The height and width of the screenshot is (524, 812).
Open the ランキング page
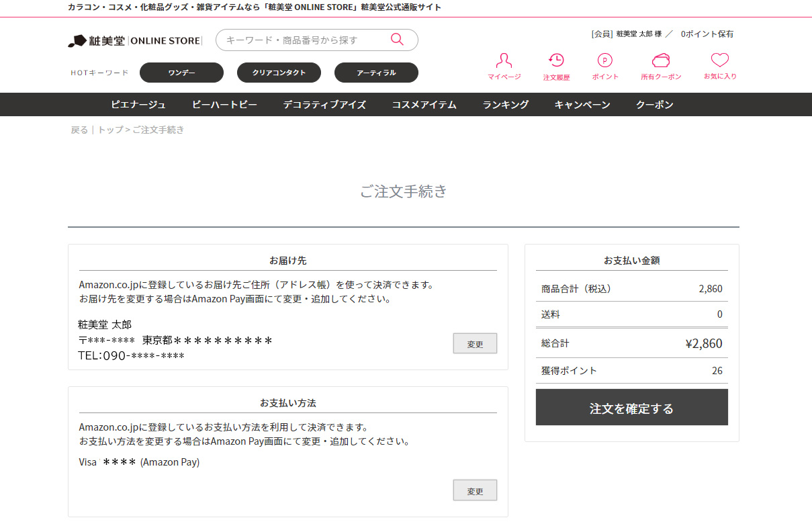505,105
